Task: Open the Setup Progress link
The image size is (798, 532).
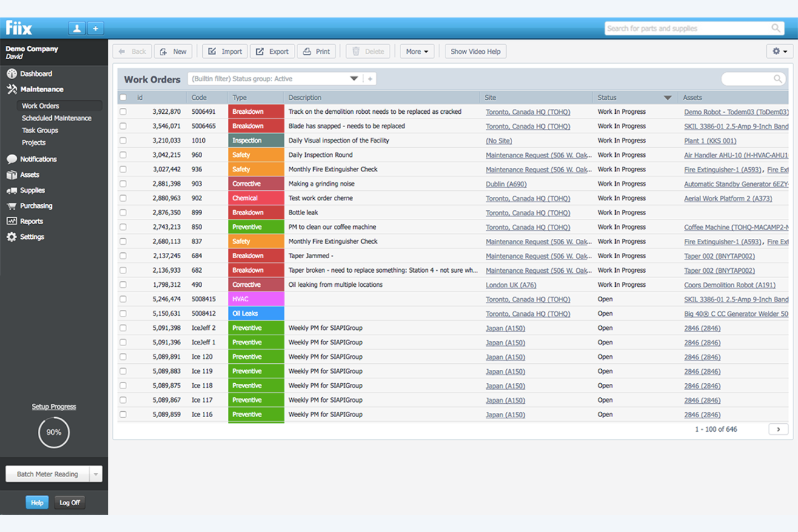Action: pyautogui.click(x=54, y=407)
